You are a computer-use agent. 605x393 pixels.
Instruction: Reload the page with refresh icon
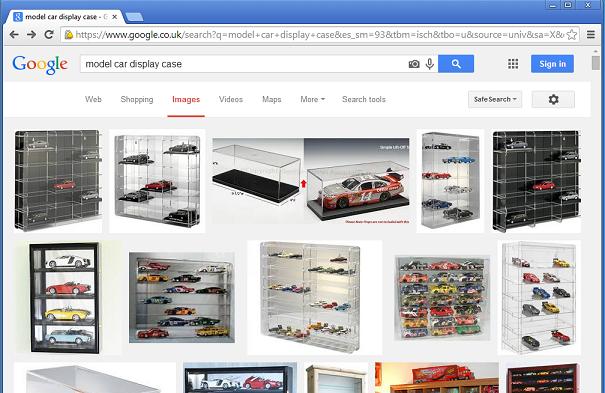(x=49, y=35)
